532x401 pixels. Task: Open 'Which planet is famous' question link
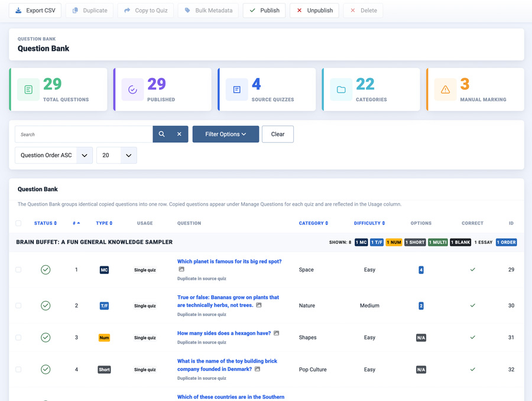tap(229, 262)
